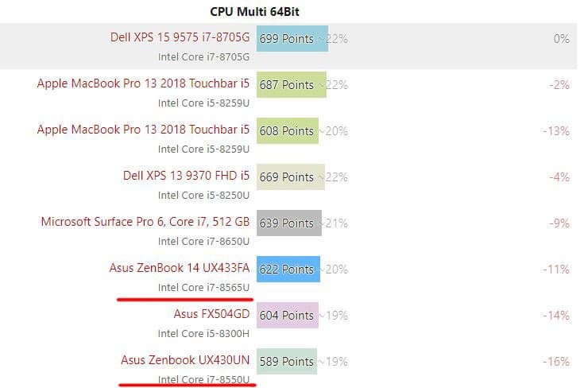Select the 639 Points gray bar
Screen dimensions: 588x388
tap(288, 223)
